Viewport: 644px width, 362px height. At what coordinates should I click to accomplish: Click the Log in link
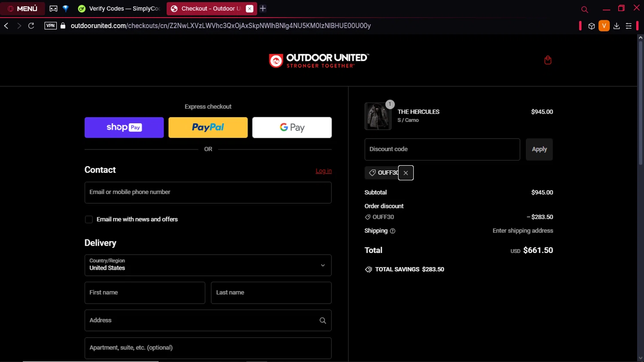click(x=324, y=171)
